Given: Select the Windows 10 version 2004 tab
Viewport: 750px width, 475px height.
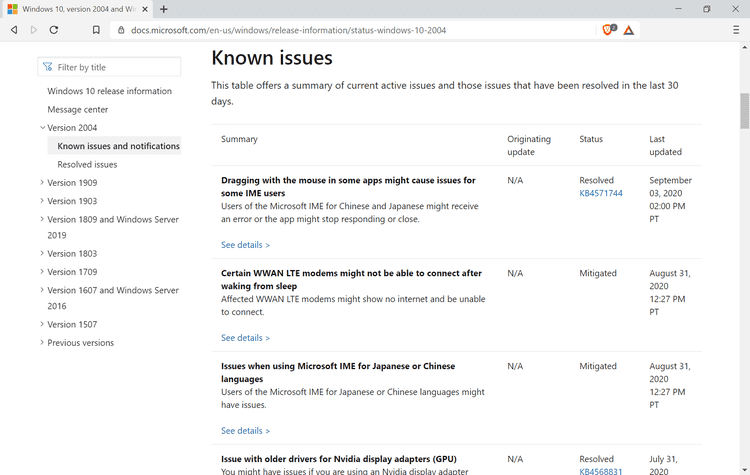Looking at the screenshot, I should pos(79,9).
